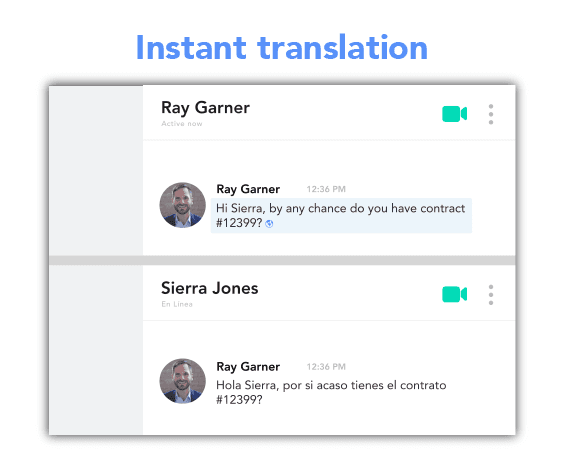Viewport: 564px width, 468px height.
Task: Click the En Linea status text
Action: pos(177,304)
